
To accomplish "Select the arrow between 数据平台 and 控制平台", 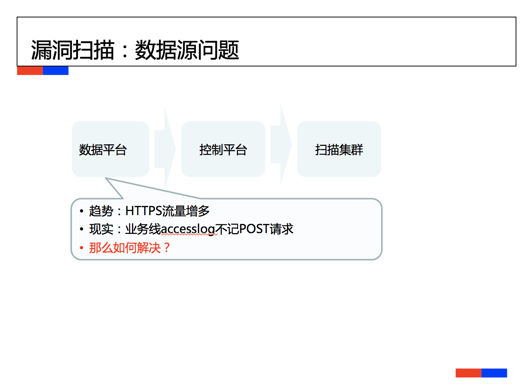I will 165,149.
